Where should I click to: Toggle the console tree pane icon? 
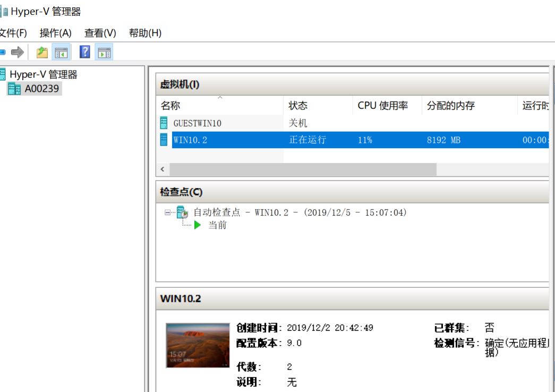62,52
